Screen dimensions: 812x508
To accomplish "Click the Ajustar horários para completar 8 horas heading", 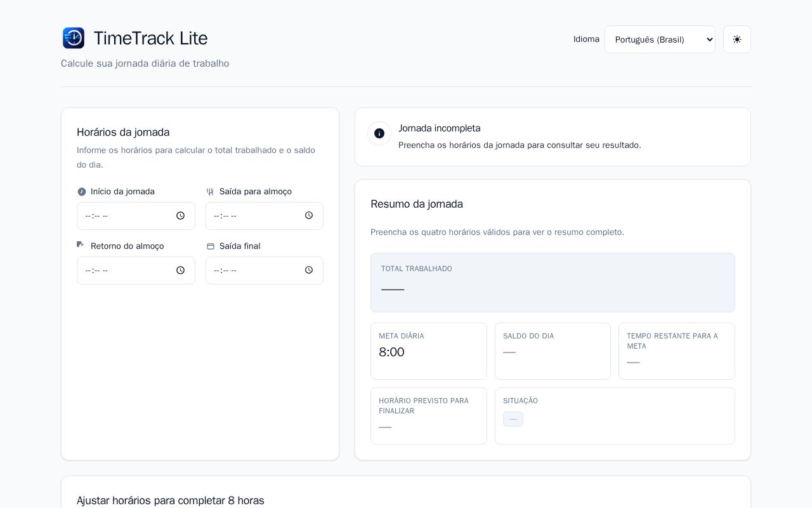I will [171, 500].
